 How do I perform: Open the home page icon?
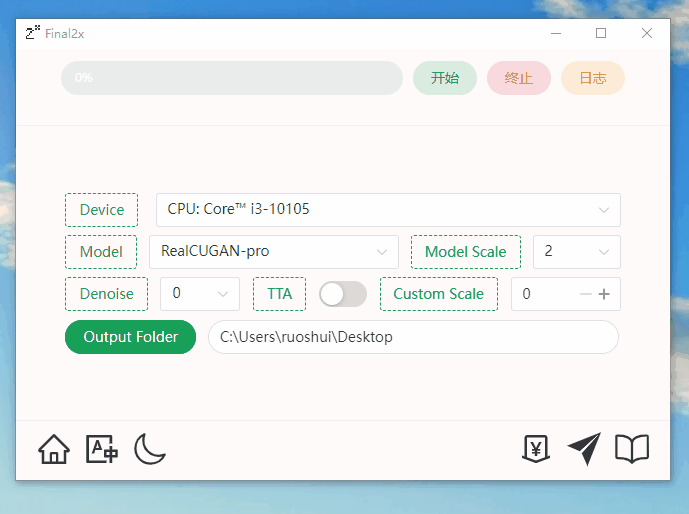(54, 449)
